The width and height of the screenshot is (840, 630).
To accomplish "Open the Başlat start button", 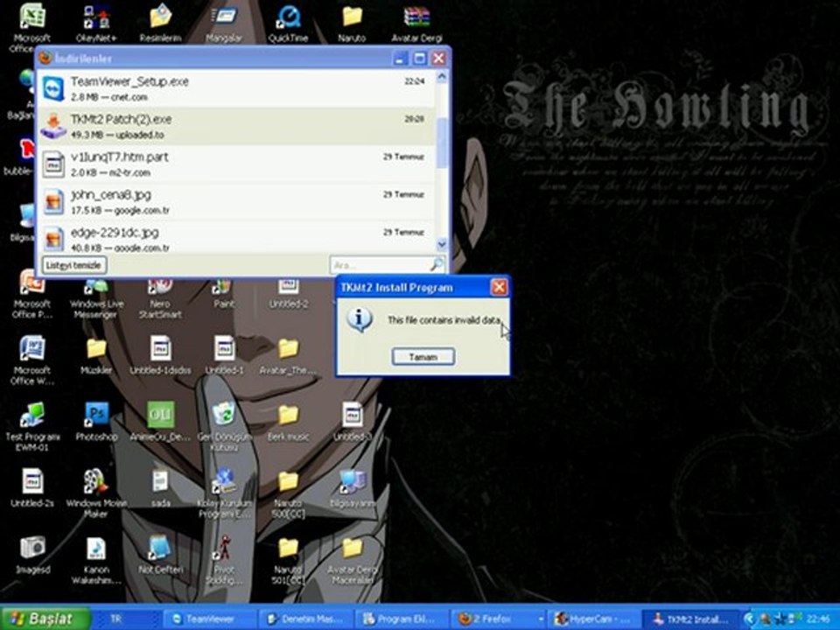I will (x=45, y=619).
